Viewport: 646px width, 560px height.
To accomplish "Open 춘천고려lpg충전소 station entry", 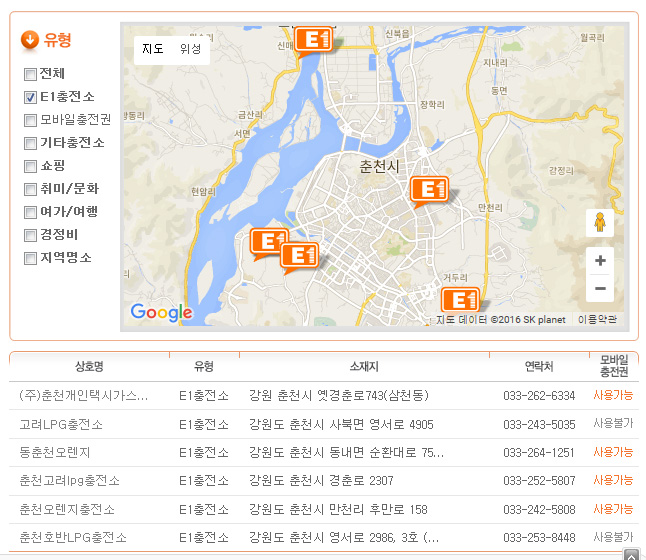I will 69,480.
